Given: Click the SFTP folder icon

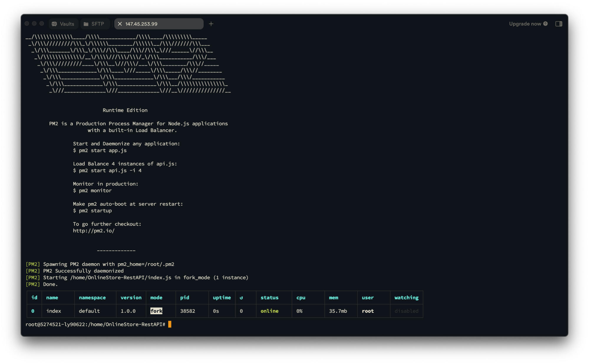Looking at the screenshot, I should 86,24.
